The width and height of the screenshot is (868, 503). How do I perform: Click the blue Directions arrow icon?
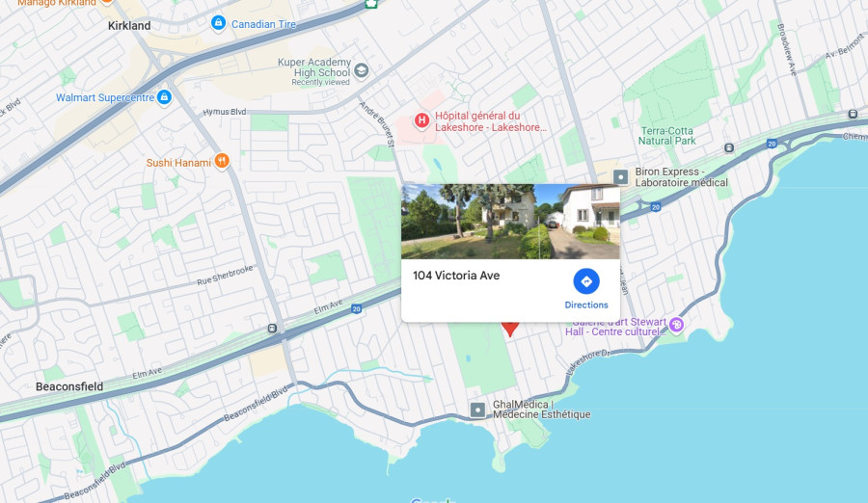point(586,281)
